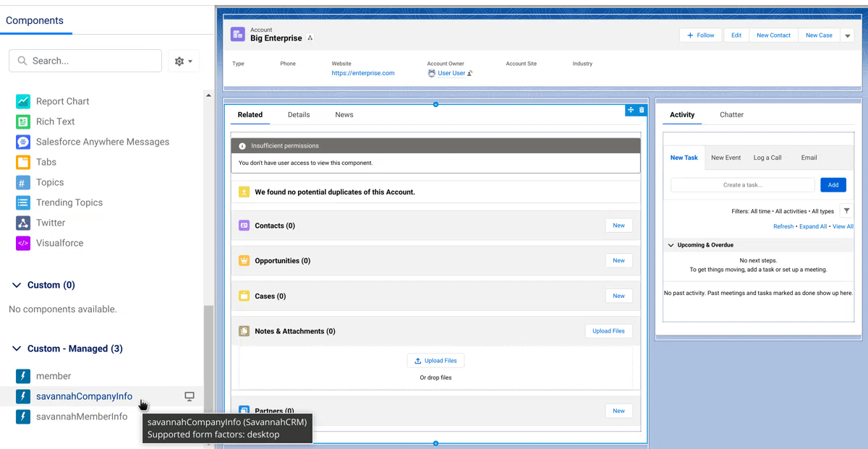This screenshot has width=868, height=449.
Task: Delete the selected Tabs component
Action: [642, 110]
